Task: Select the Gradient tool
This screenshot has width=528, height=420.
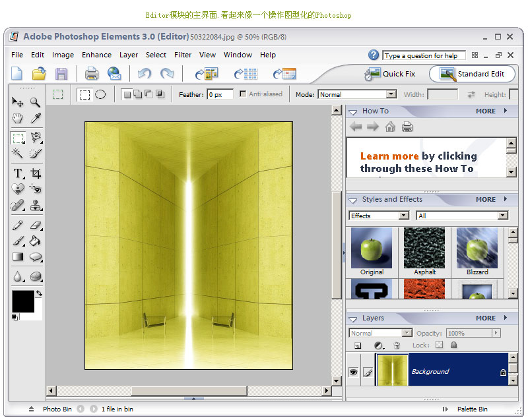Action: click(18, 257)
